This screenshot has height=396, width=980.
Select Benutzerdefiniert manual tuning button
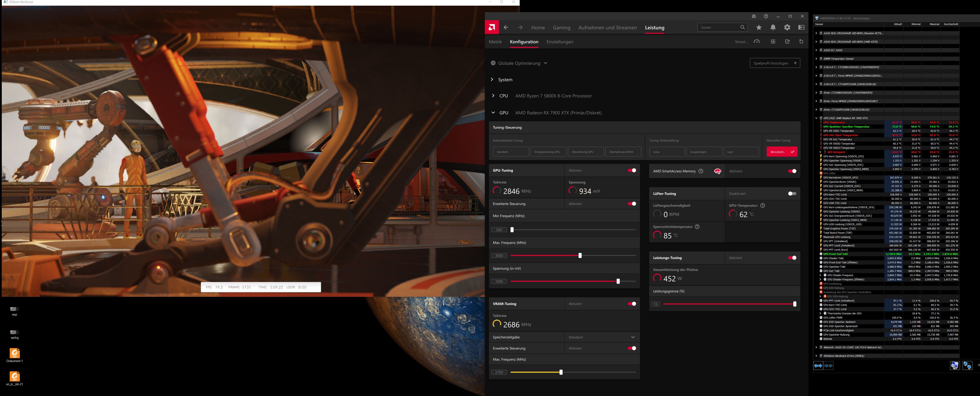(782, 152)
